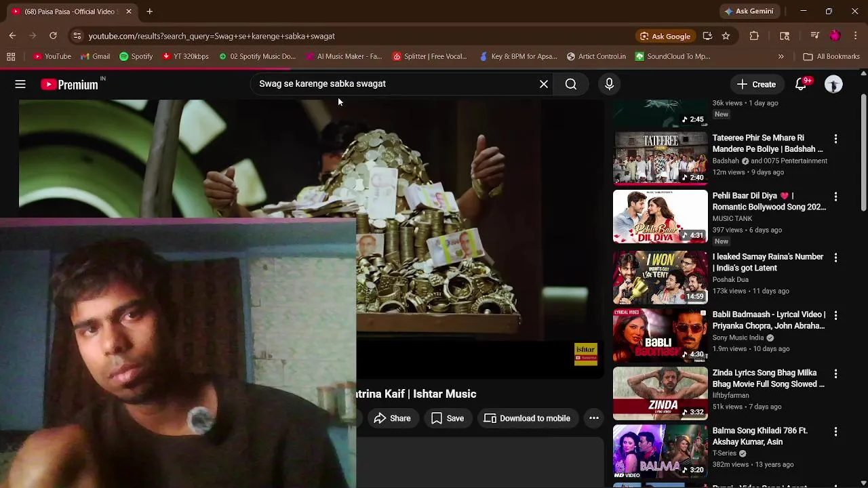Open the apps grid in bookmarks bar

tap(11, 57)
